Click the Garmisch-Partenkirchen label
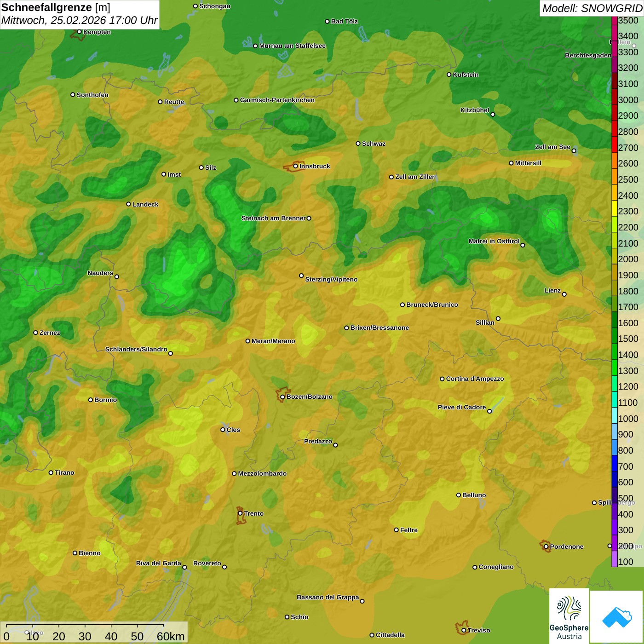This screenshot has height=644, width=644. pos(277,100)
